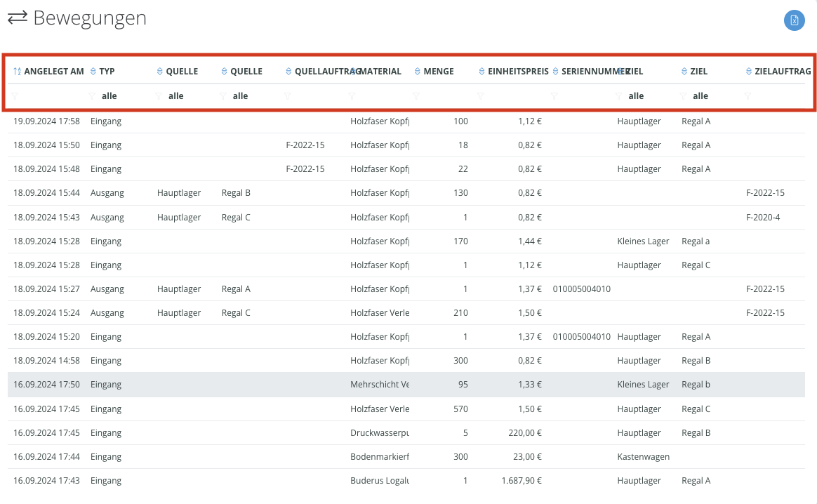This screenshot has width=817, height=504.
Task: Click the SERIENNUMMER sort icon
Action: [555, 72]
